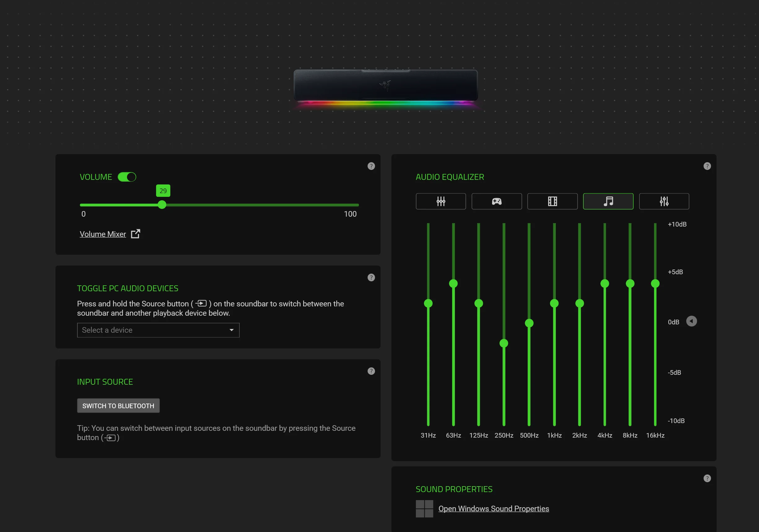Open the Select a device dropdown

point(158,330)
